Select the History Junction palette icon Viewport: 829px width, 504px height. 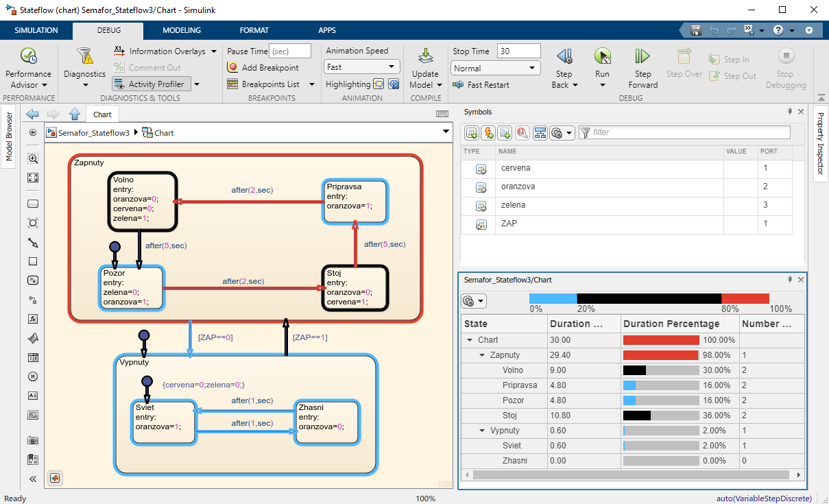33,376
